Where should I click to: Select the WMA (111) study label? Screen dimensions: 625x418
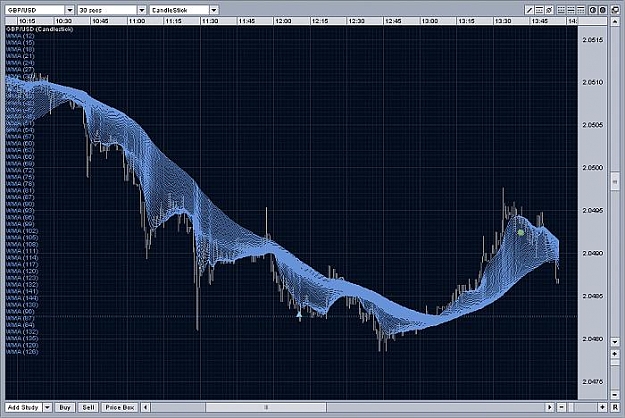pos(22,251)
